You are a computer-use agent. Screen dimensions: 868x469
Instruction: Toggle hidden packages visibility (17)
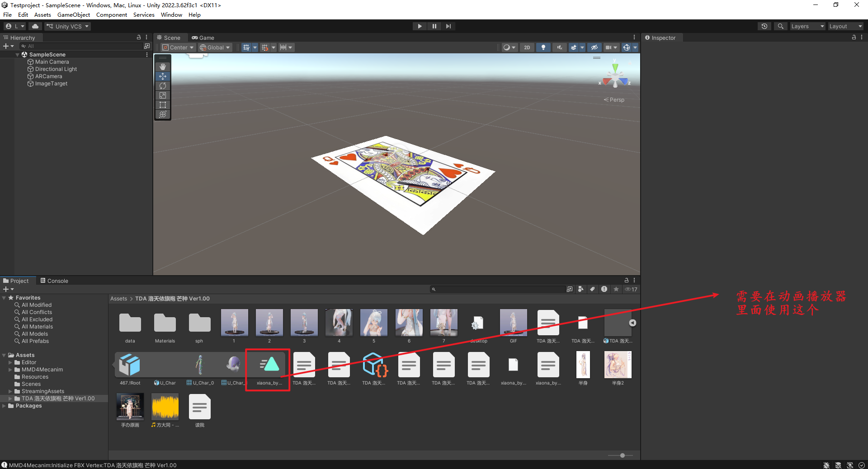coord(631,289)
